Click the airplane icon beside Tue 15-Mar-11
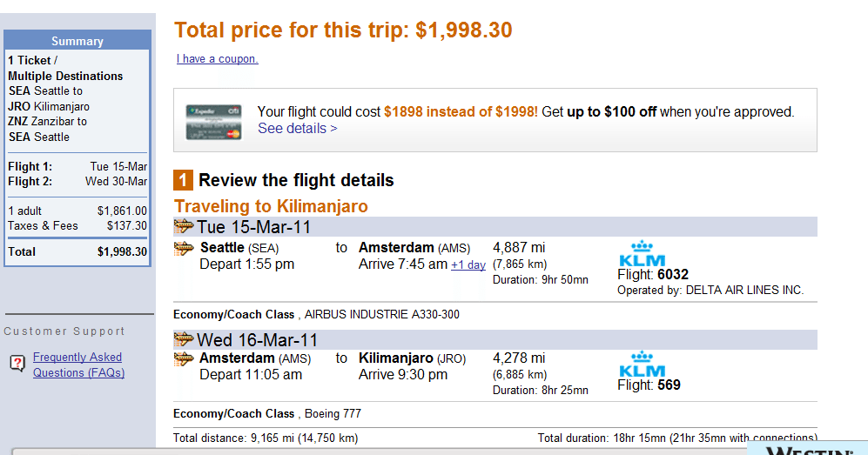Image resolution: width=868 pixels, height=455 pixels. coord(184,226)
